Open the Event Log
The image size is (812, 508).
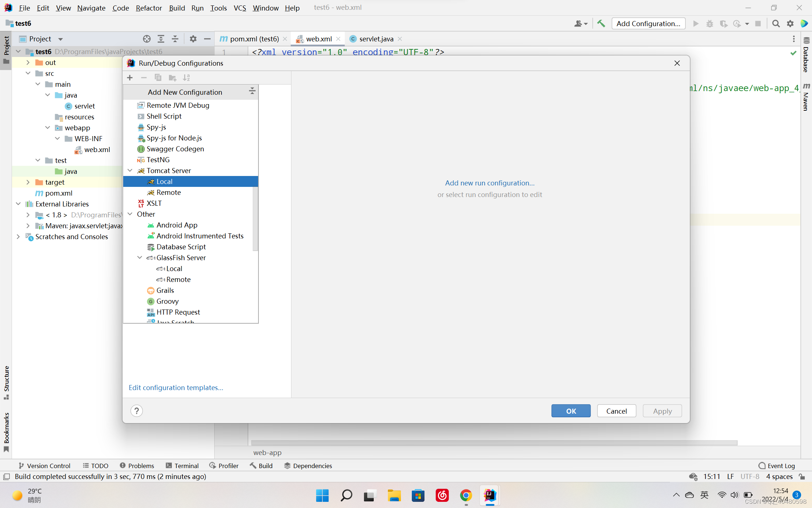777,466
